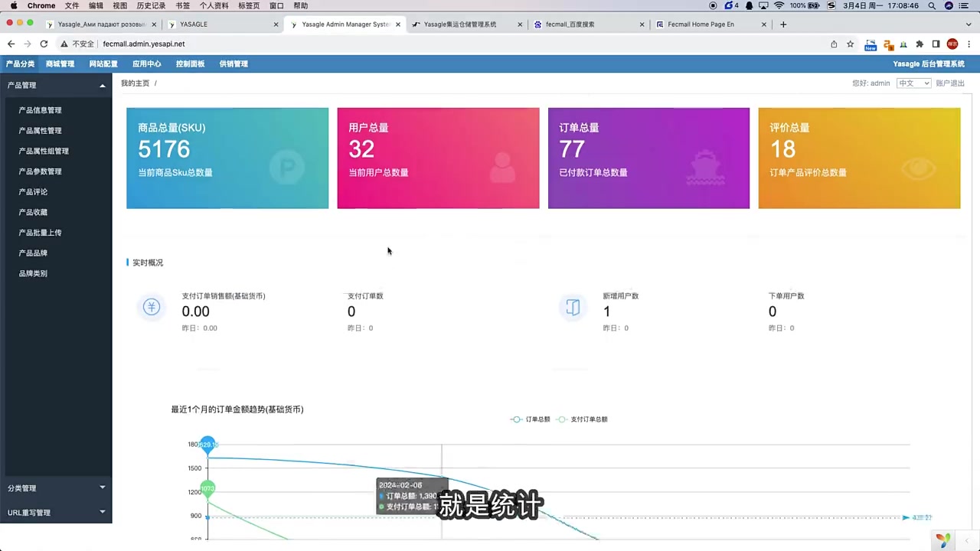This screenshot has height=551, width=980.
Task: Click the 订单总量 77 card
Action: pyautogui.click(x=648, y=158)
